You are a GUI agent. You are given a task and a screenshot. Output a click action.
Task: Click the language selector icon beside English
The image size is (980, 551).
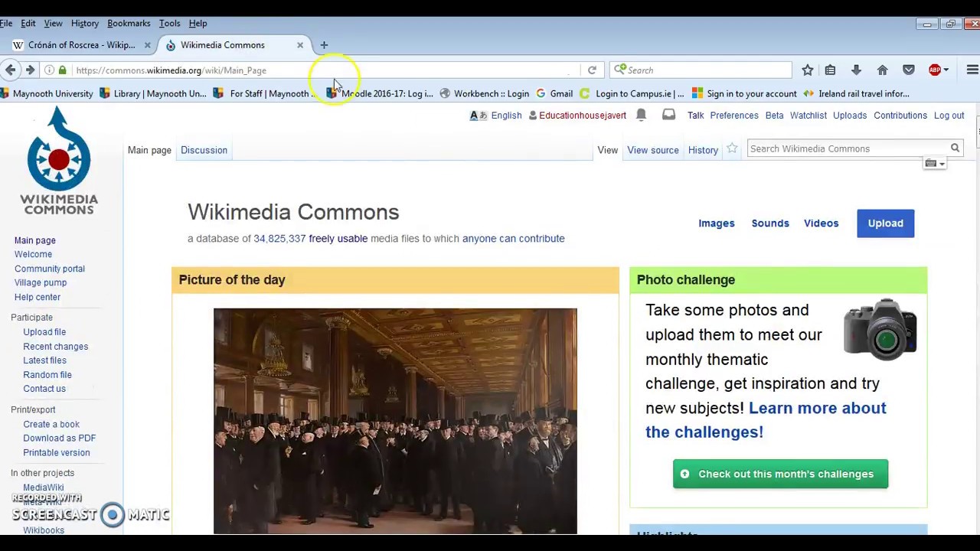click(x=479, y=116)
